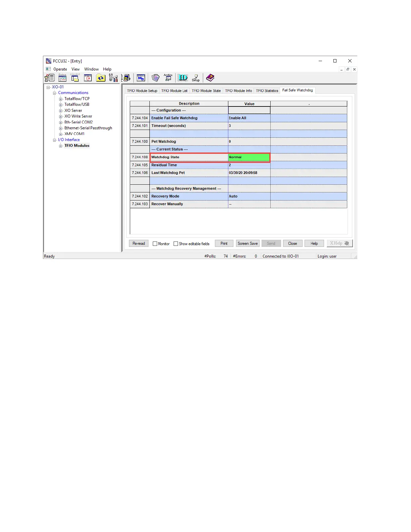This screenshot has width=411, height=532.
Task: Click the disconnect icon in the toolbar
Action: click(x=50, y=78)
